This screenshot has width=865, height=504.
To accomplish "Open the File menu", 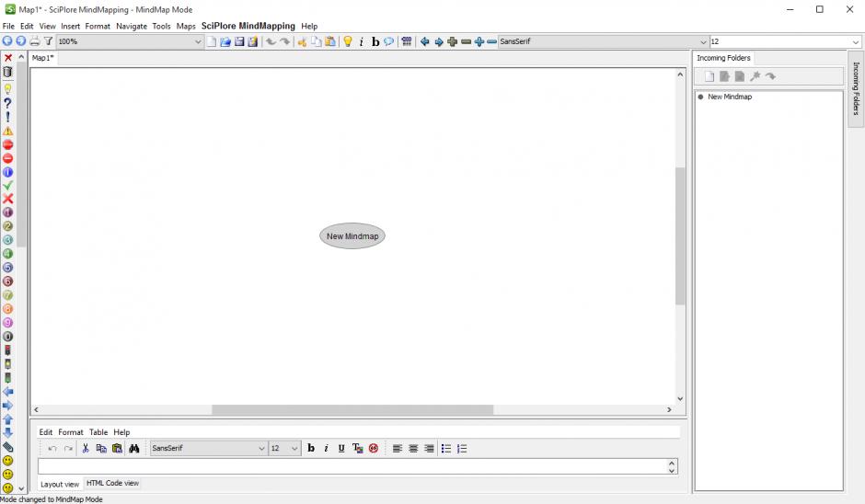I will 8,26.
